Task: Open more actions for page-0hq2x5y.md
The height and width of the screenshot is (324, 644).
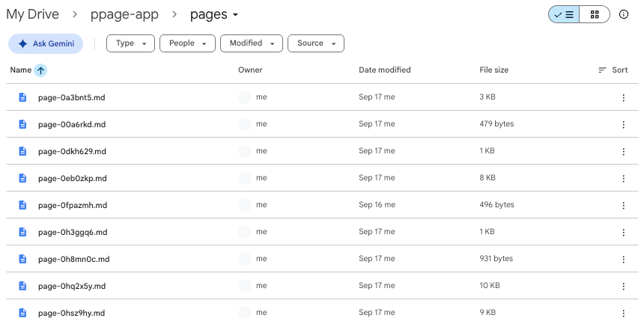Action: point(624,287)
